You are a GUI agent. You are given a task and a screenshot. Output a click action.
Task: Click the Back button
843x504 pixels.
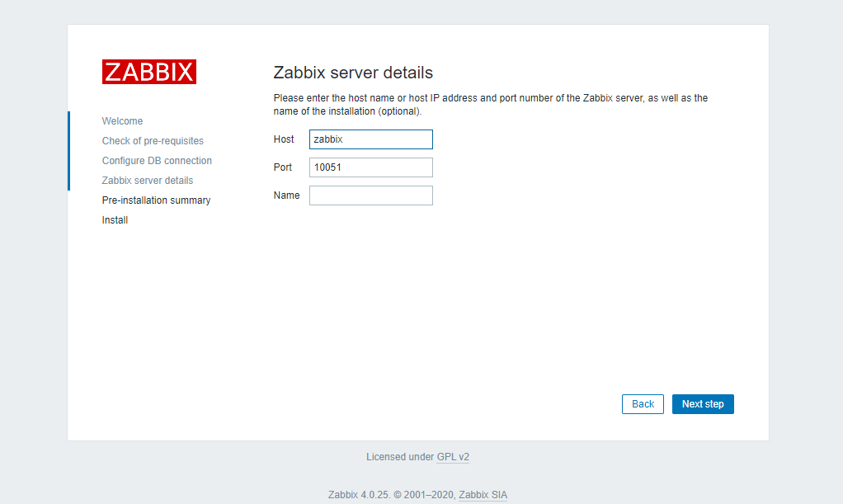pos(643,404)
